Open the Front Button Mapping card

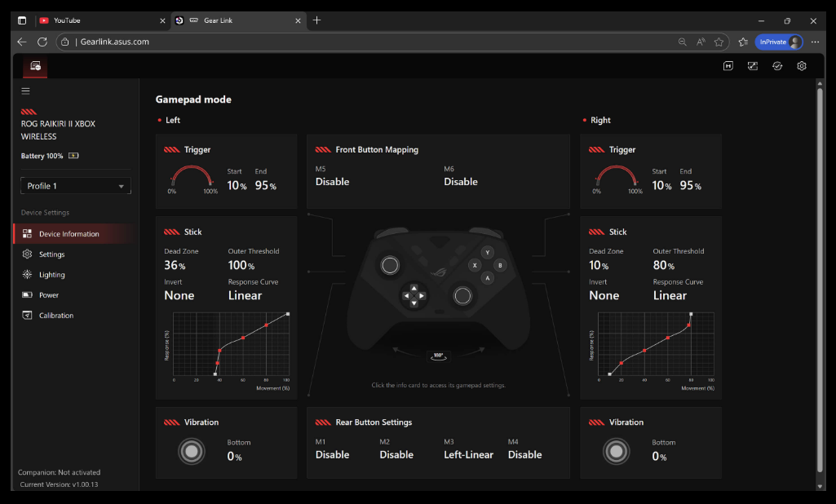(438, 171)
